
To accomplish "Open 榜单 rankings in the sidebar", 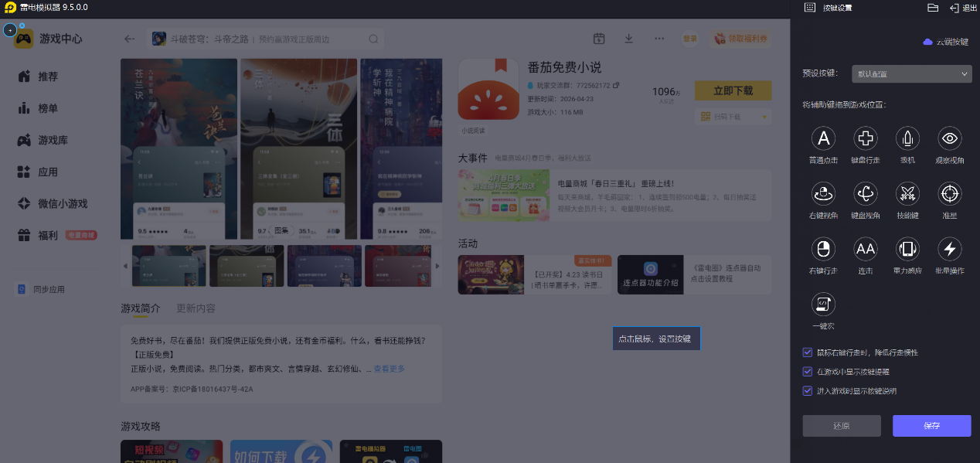I will pos(48,108).
